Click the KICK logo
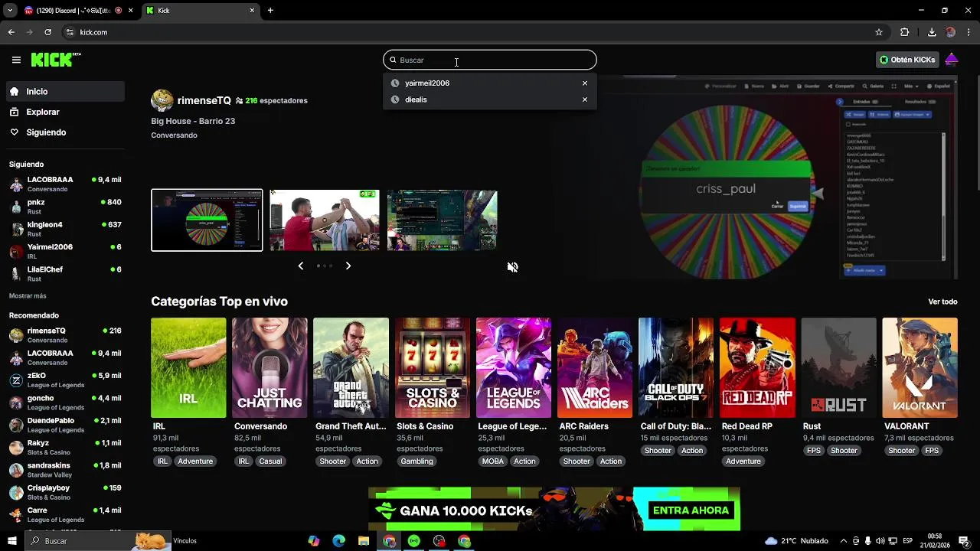Screen dimensions: 980x551 click(56, 60)
